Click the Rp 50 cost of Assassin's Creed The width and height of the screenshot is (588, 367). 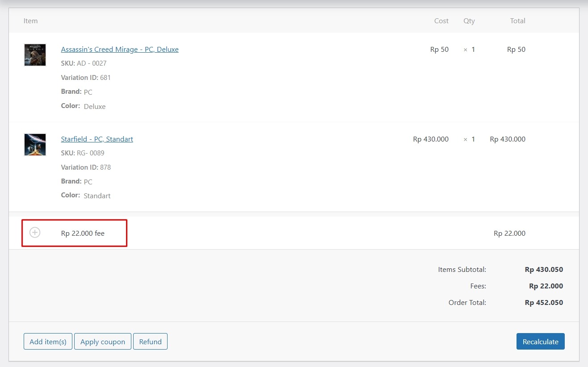(x=440, y=50)
